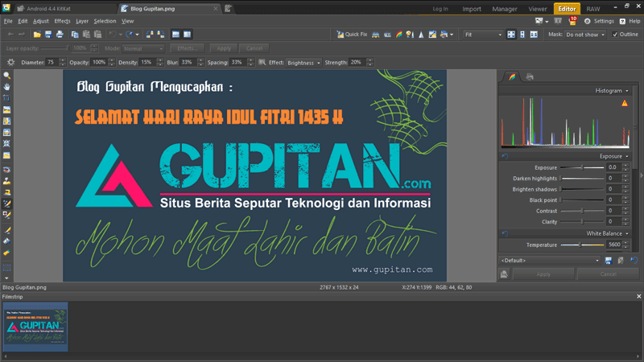Open the Enhance Colors rainbow icon
Image resolution: width=644 pixels, height=362 pixels.
[398, 35]
